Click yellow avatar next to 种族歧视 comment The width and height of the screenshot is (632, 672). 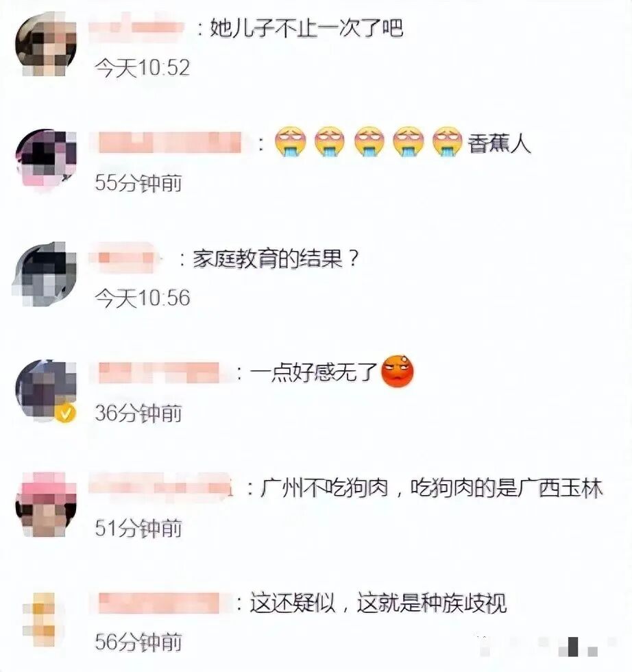(x=45, y=620)
